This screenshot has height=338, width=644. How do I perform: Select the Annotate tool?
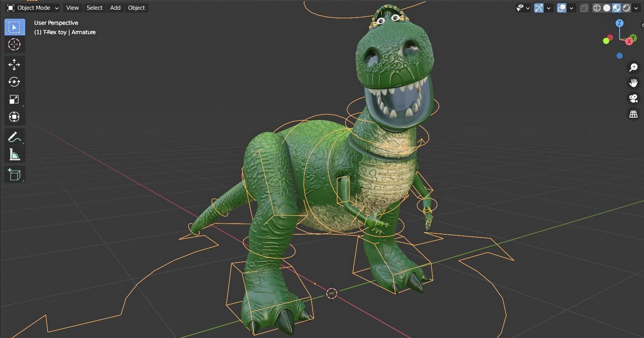pyautogui.click(x=14, y=137)
